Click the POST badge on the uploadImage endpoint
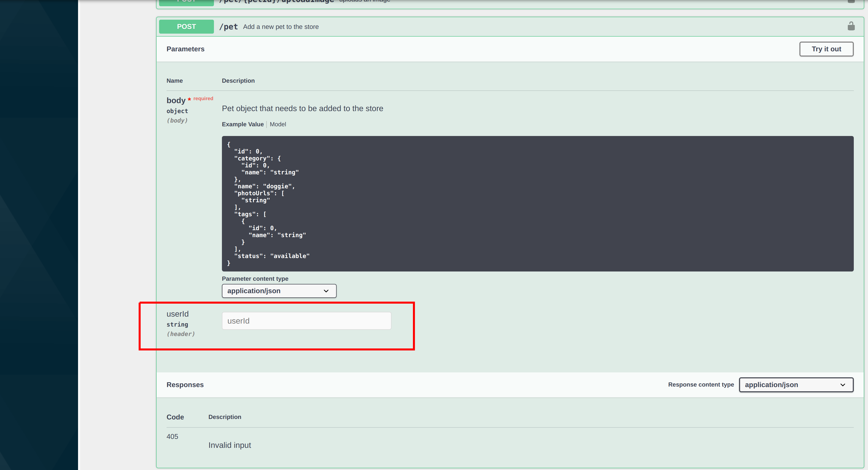868x470 pixels. coord(186,1)
